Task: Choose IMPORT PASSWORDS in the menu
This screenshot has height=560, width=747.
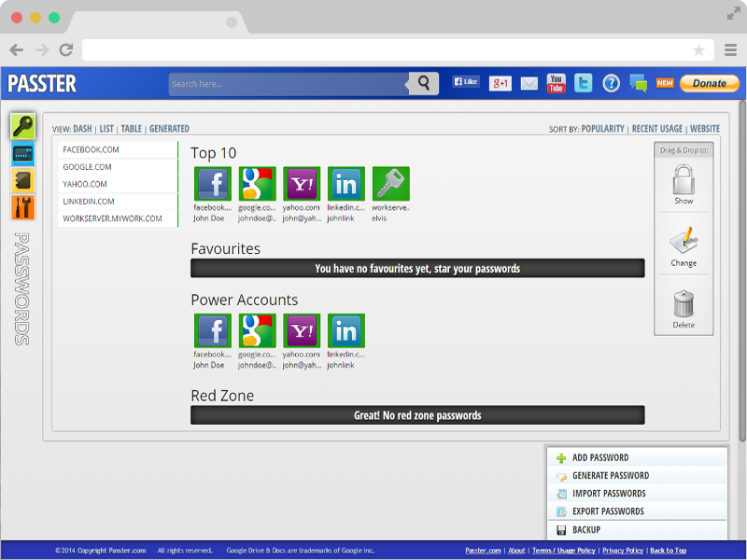Action: point(638,494)
